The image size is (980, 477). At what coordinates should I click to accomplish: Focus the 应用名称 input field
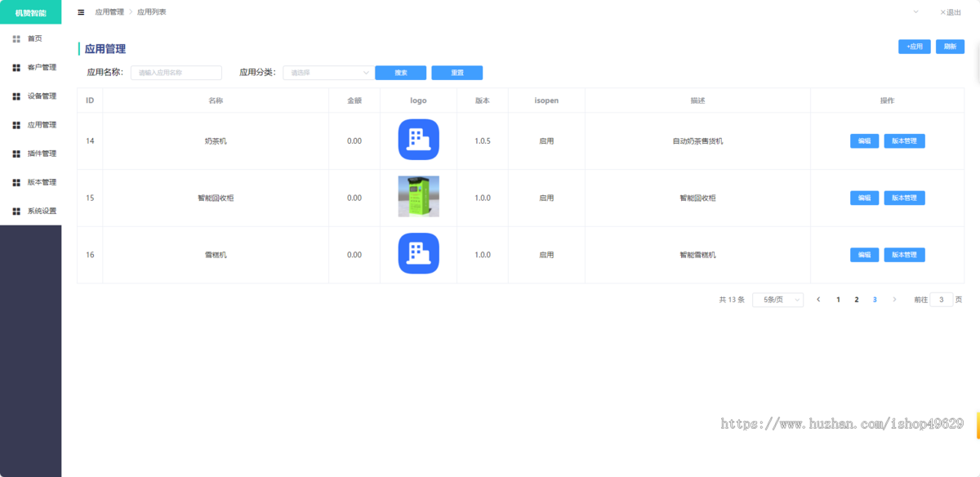[176, 73]
